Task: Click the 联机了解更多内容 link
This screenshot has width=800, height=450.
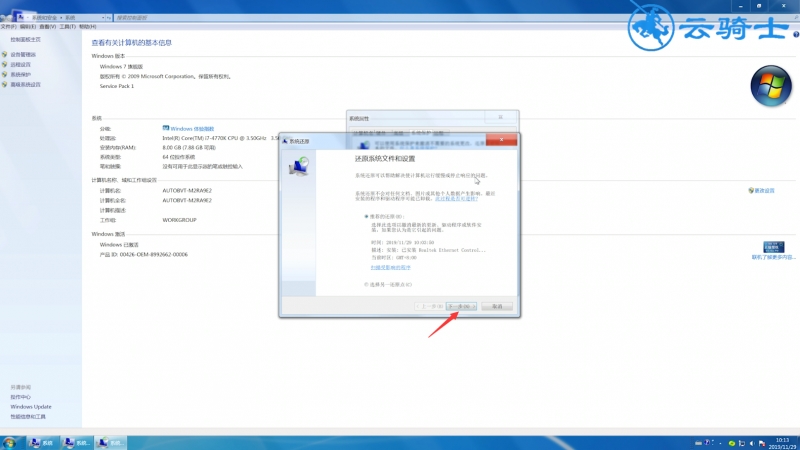Action: (773, 258)
